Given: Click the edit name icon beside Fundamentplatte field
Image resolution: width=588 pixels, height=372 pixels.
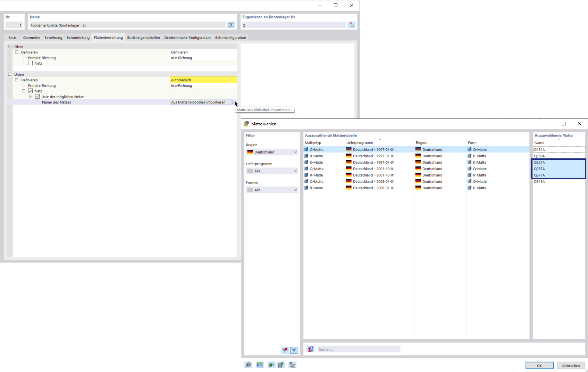Looking at the screenshot, I should [x=231, y=25].
